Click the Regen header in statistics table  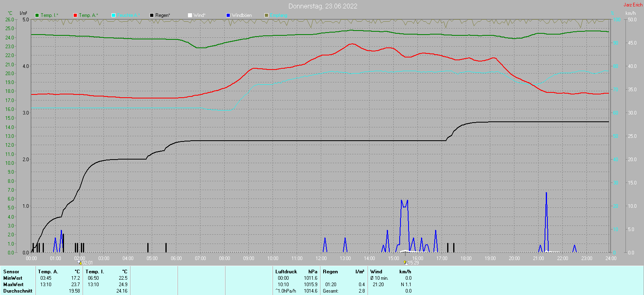(x=330, y=272)
